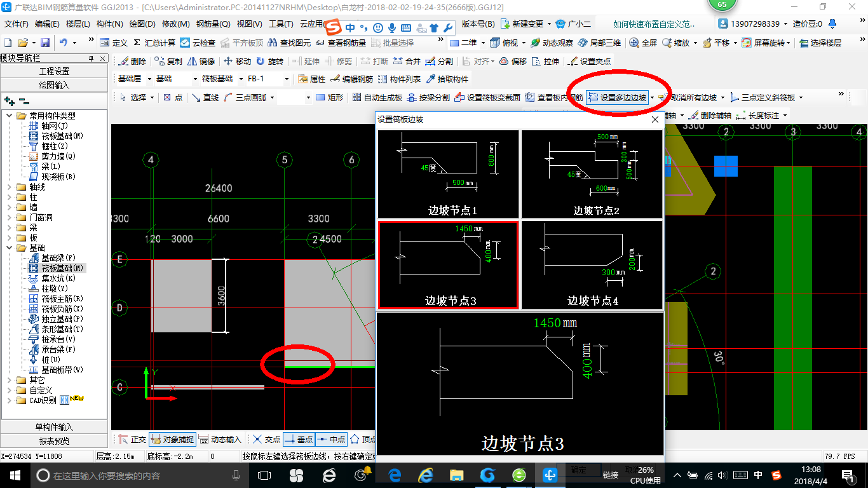Open 汇总计算 summary calculation tool
The width and height of the screenshot is (868, 488).
pyautogui.click(x=154, y=43)
